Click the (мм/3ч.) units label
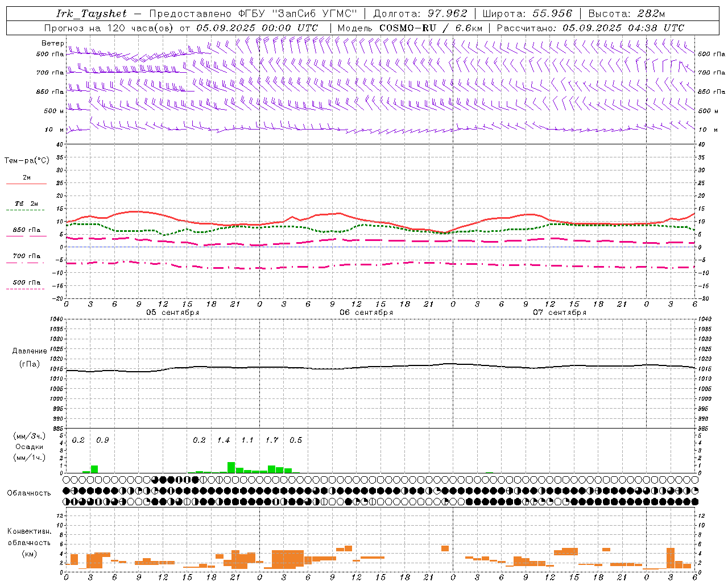 (30, 436)
